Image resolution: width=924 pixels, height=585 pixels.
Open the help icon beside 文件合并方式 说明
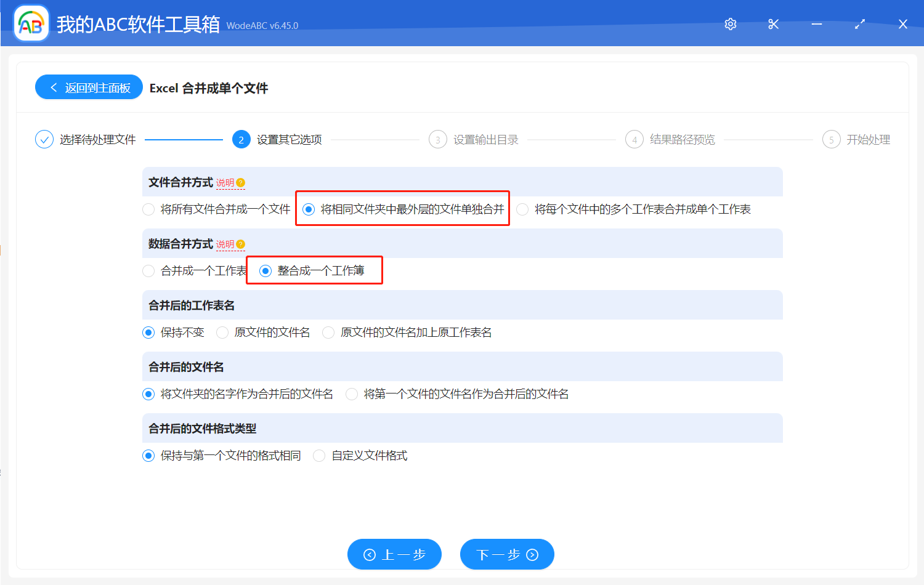point(241,182)
